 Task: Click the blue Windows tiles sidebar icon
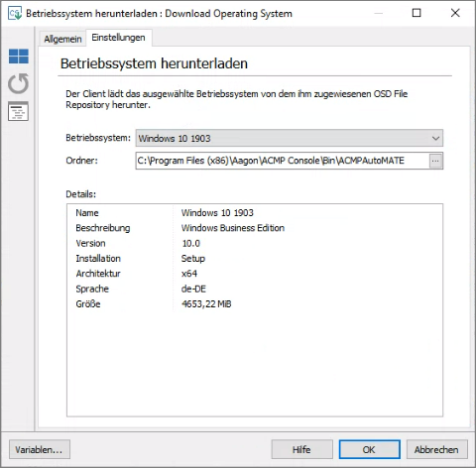(x=19, y=56)
